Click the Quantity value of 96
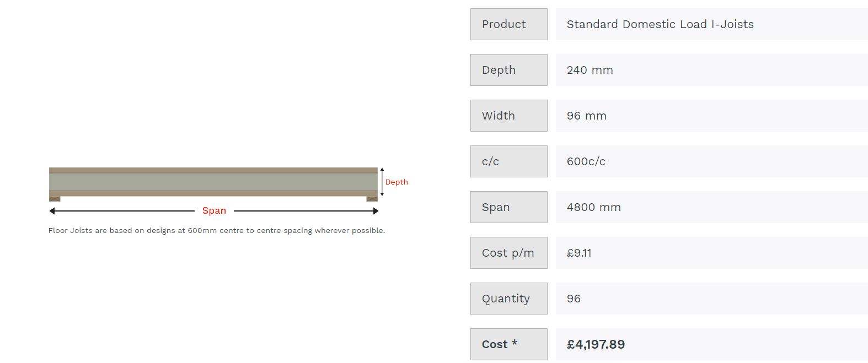This screenshot has width=868, height=363. click(574, 299)
